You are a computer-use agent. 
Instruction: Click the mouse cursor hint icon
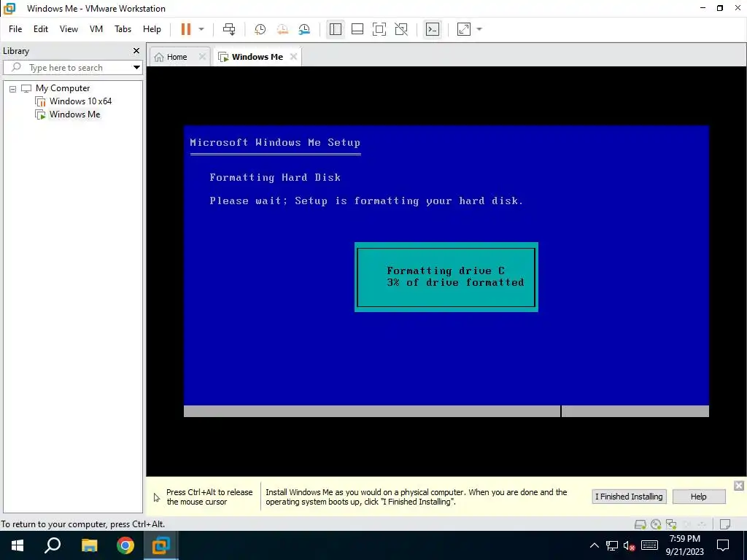[x=157, y=497]
